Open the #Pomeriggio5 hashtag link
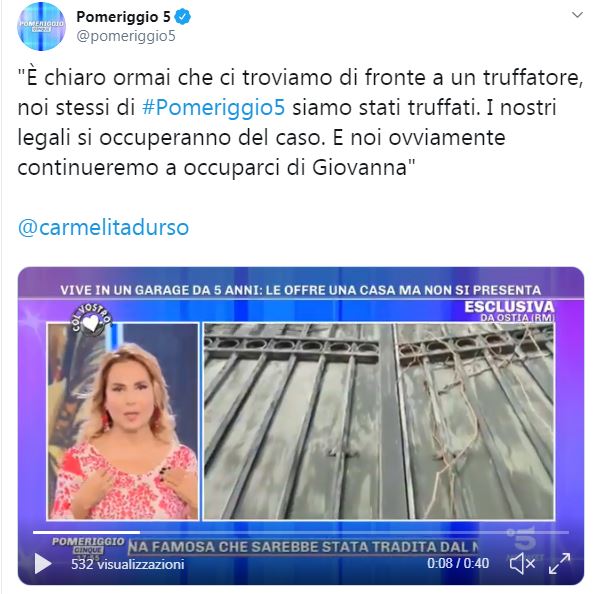This screenshot has height=594, width=598. point(214,108)
